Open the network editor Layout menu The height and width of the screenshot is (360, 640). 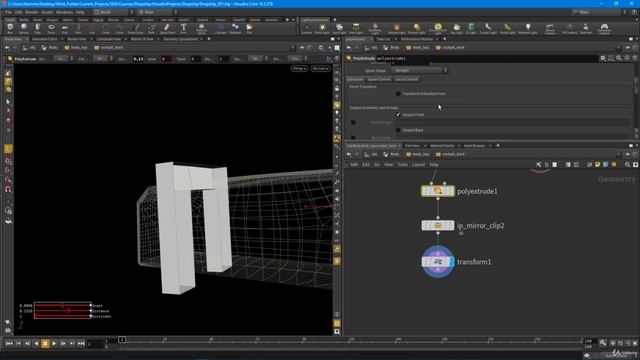pyautogui.click(x=418, y=164)
